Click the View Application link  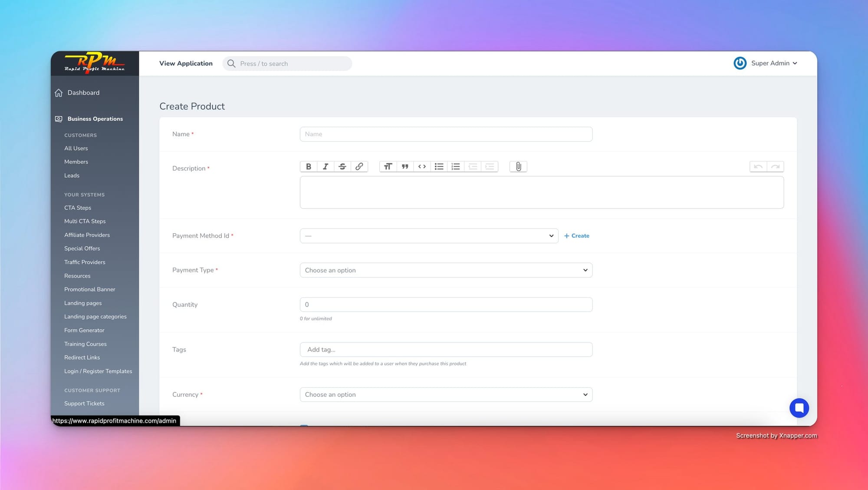pyautogui.click(x=186, y=63)
